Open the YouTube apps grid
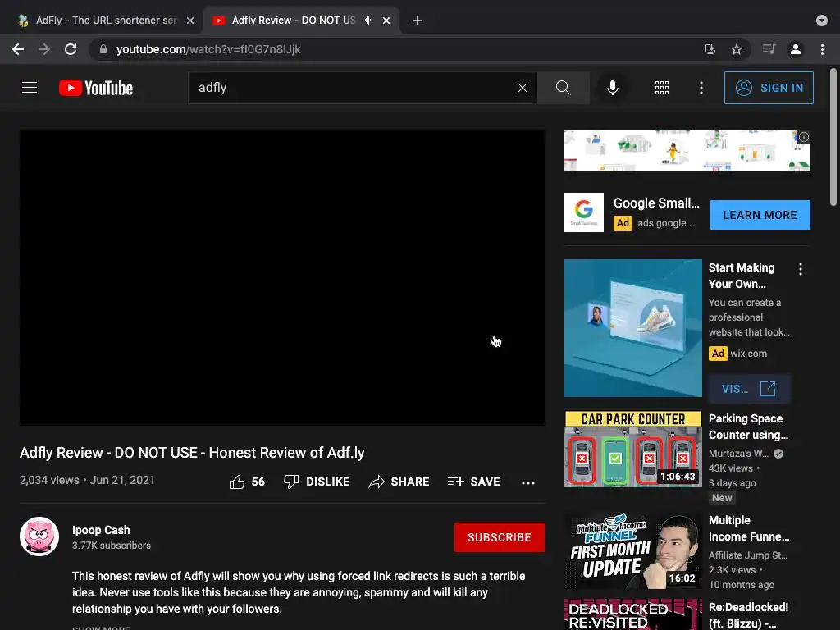The height and width of the screenshot is (630, 840). [x=662, y=88]
